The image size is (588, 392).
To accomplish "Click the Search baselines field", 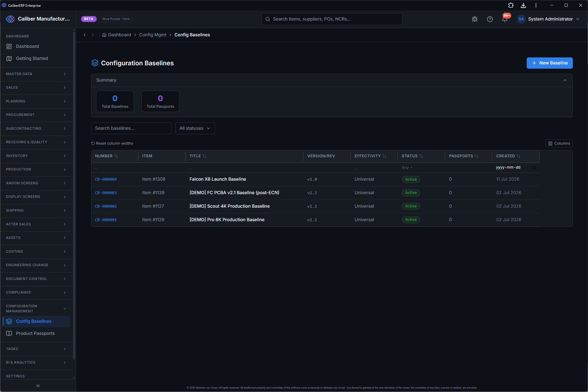I will pyautogui.click(x=131, y=128).
